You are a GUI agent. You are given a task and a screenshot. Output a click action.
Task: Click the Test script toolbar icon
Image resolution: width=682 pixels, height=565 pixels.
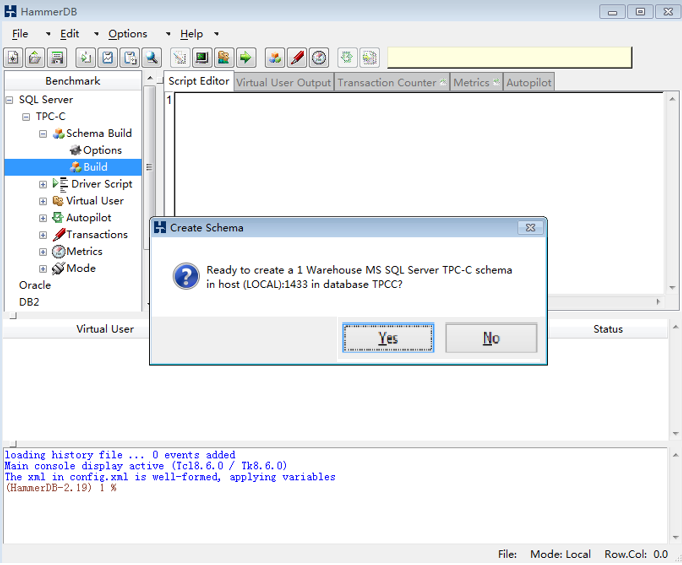180,57
